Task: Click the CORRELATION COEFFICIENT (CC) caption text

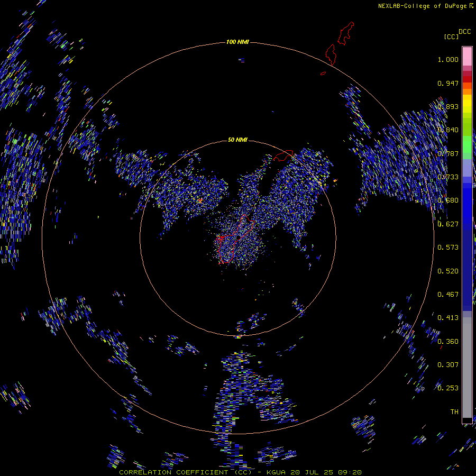Action: [x=185, y=472]
